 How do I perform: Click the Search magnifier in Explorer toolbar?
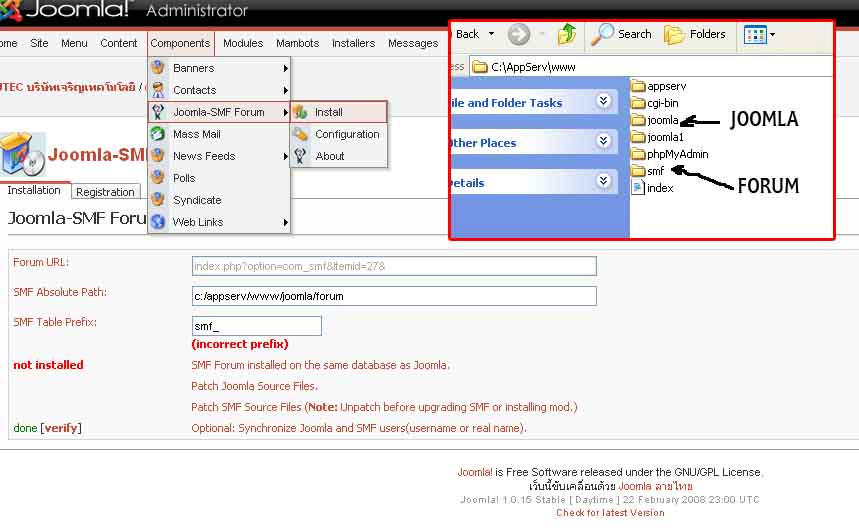[603, 34]
